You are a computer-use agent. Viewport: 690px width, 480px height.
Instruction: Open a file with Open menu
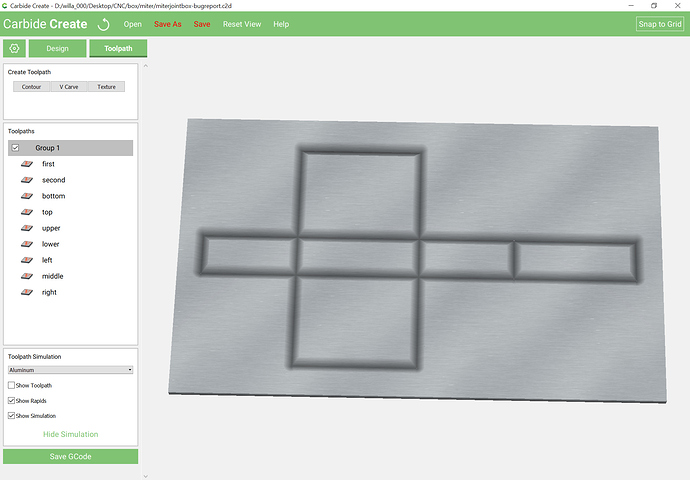click(132, 24)
